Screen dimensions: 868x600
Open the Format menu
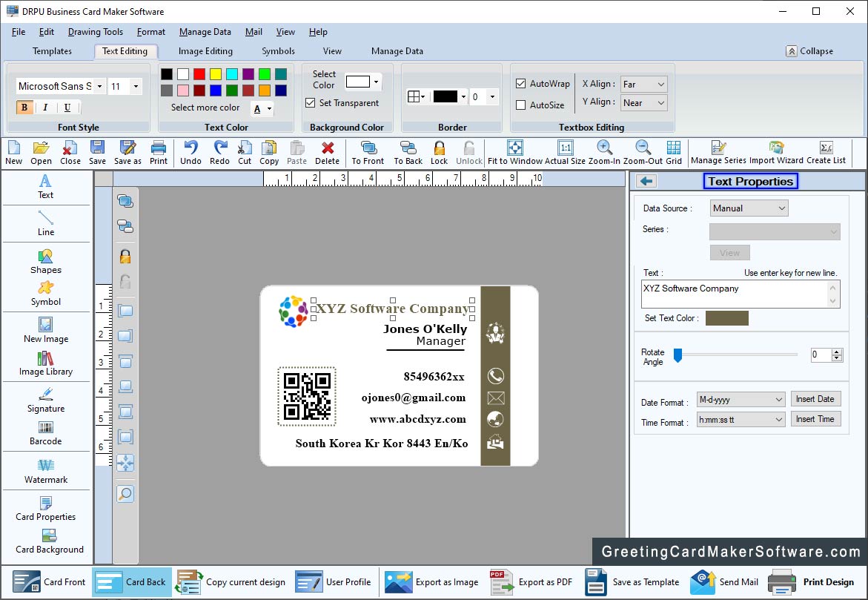click(x=151, y=32)
